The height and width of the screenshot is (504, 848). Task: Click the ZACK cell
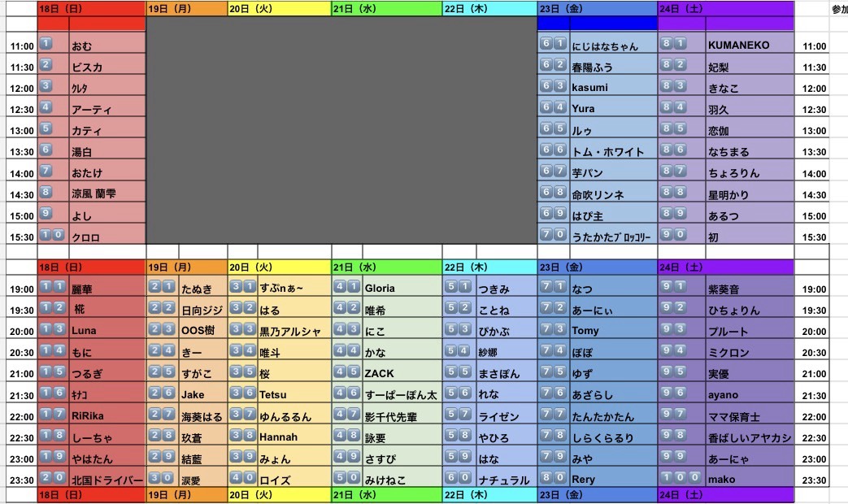coord(402,371)
